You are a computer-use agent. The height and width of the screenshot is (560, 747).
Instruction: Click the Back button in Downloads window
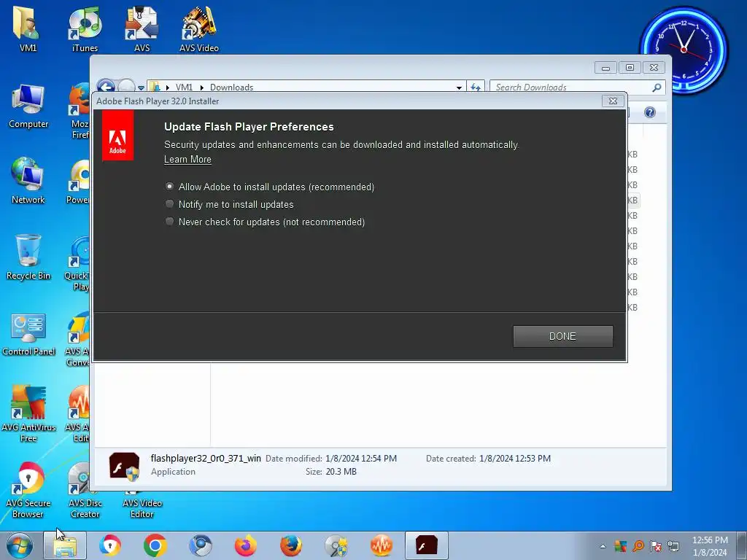[106, 87]
